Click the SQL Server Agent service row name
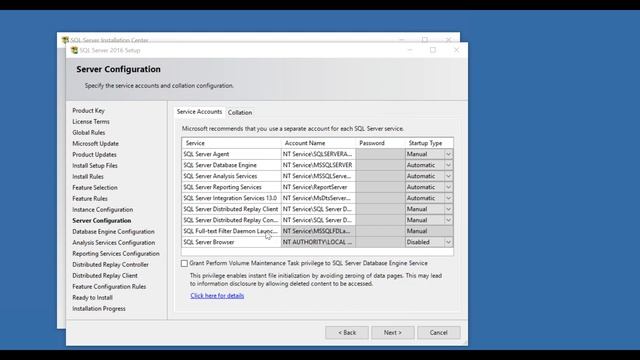This screenshot has height=360, width=640. point(207,154)
